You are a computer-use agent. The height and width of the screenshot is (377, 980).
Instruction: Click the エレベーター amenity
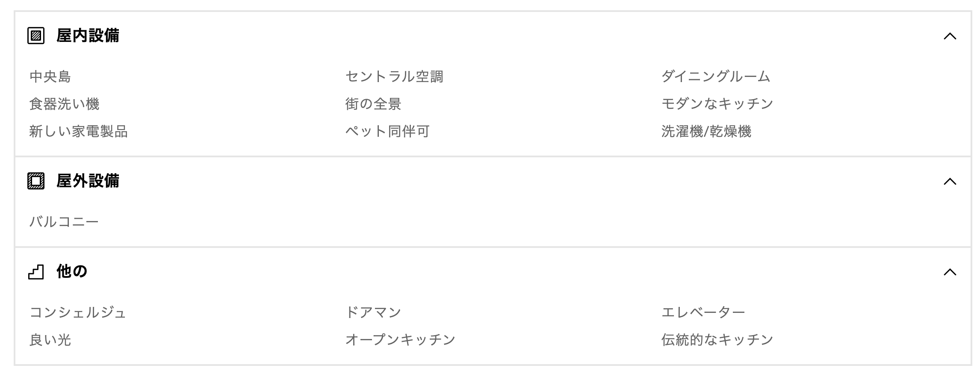703,313
